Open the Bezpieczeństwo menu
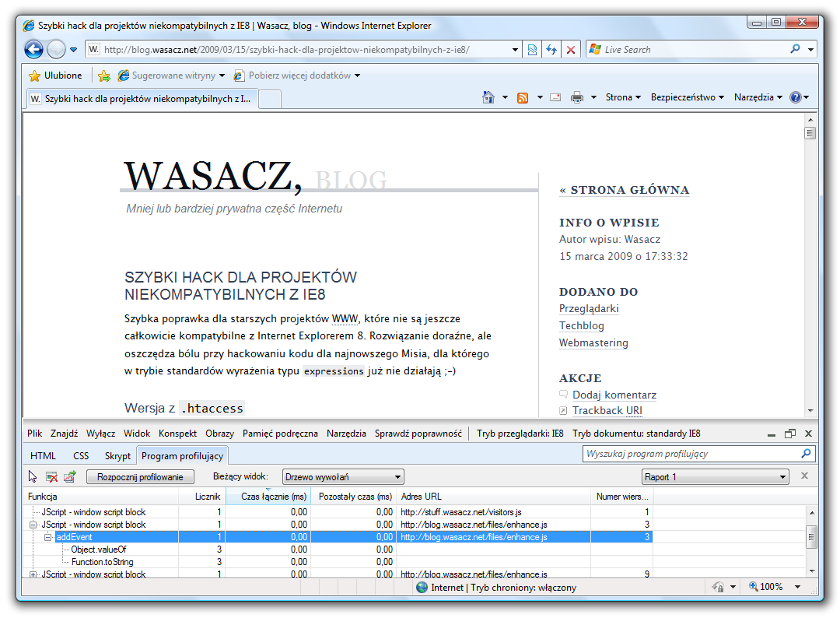This screenshot has height=618, width=840. (688, 97)
